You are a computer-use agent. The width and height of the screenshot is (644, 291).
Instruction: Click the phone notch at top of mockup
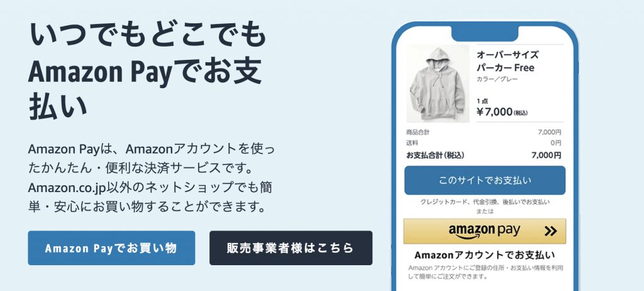(485, 33)
